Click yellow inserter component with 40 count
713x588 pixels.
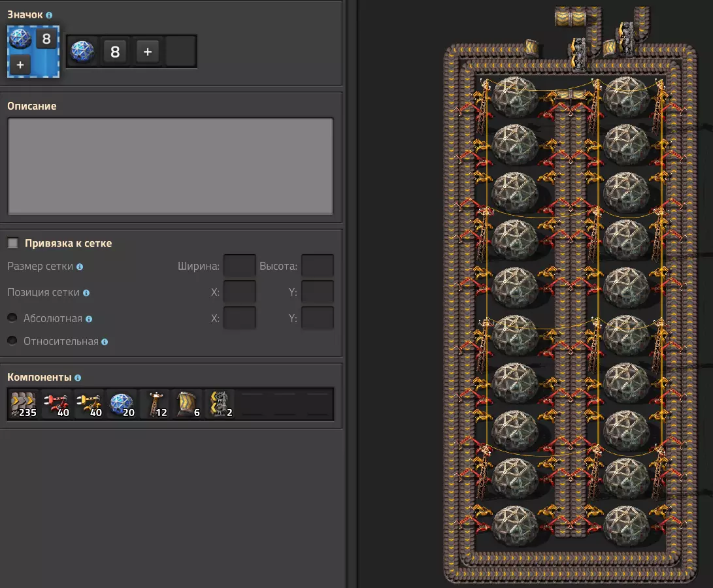tap(89, 404)
